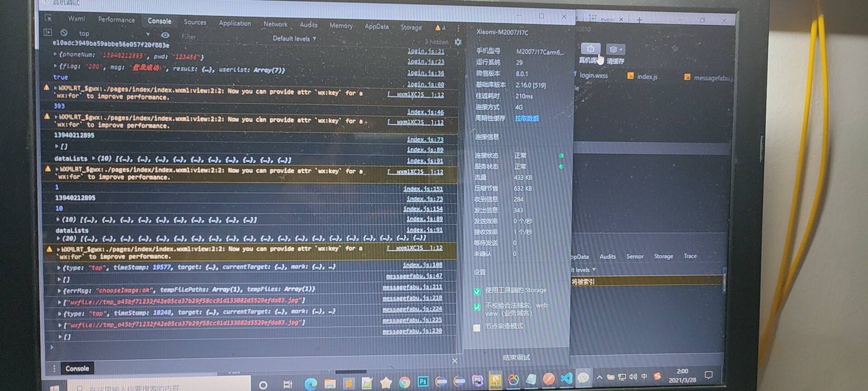The height and width of the screenshot is (391, 868).
Task: Toggle live expression eye icon
Action: coord(165,35)
